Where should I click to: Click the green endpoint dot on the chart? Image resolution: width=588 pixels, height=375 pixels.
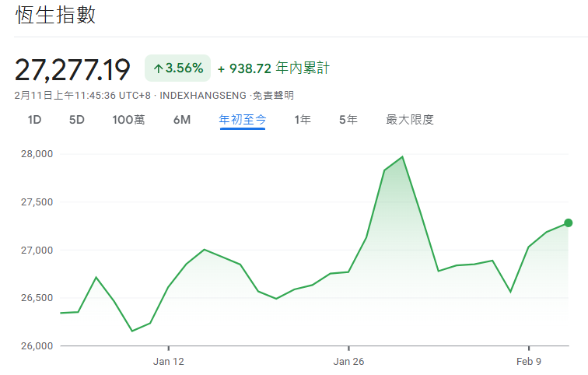point(568,223)
